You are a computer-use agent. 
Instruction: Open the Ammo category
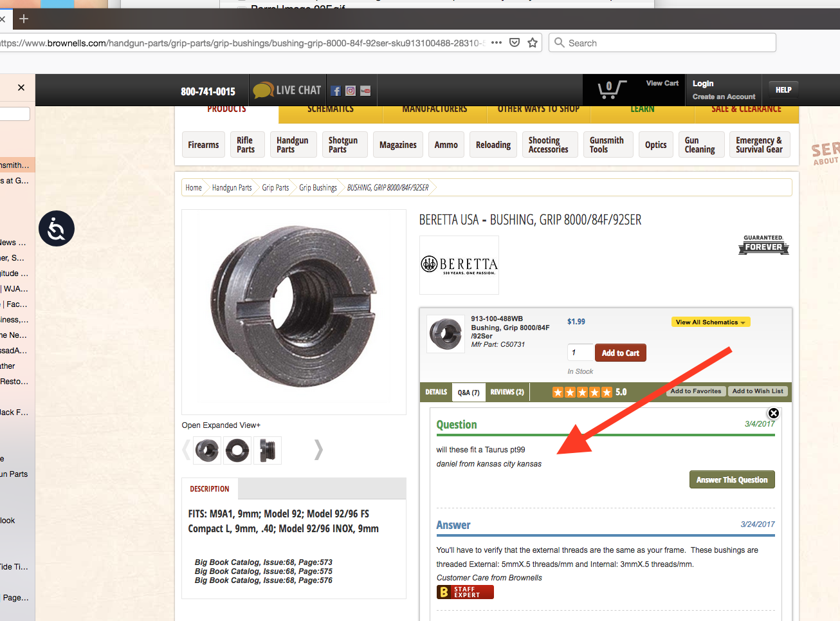click(446, 145)
